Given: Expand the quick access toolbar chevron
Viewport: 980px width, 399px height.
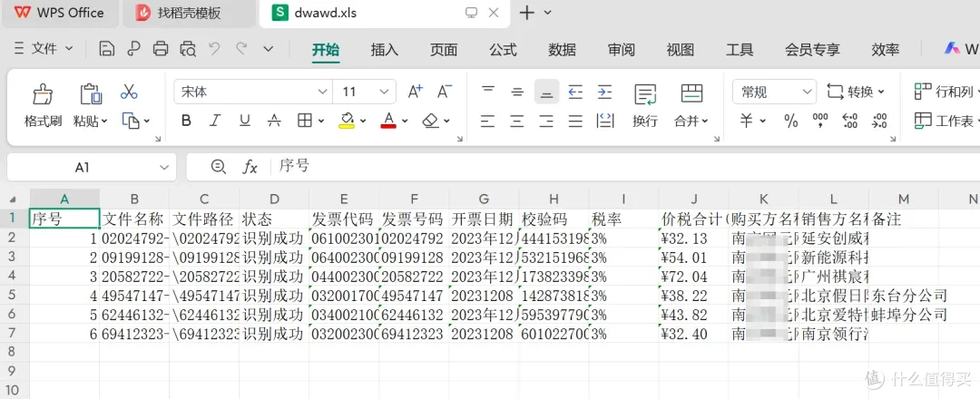Looking at the screenshot, I should coord(268,49).
